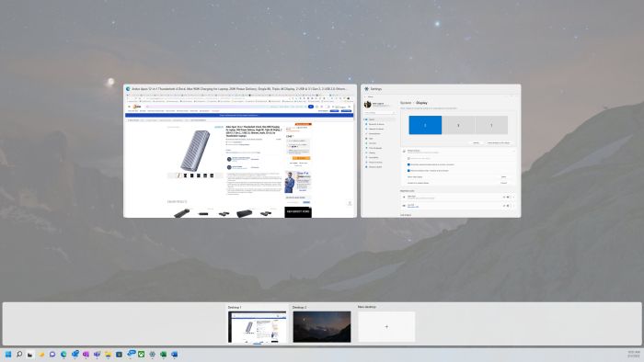Select the Settings Display window thumbnail
The height and width of the screenshot is (362, 644).
click(x=441, y=151)
